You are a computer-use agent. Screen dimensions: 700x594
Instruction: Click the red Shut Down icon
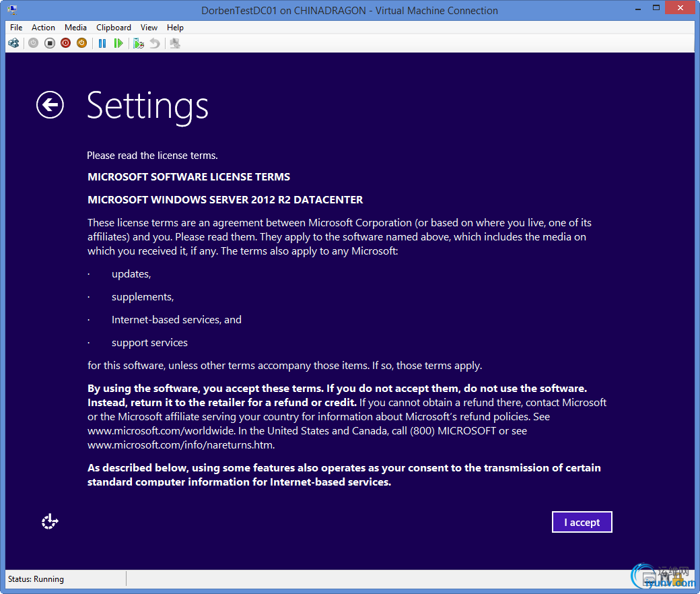(x=66, y=43)
